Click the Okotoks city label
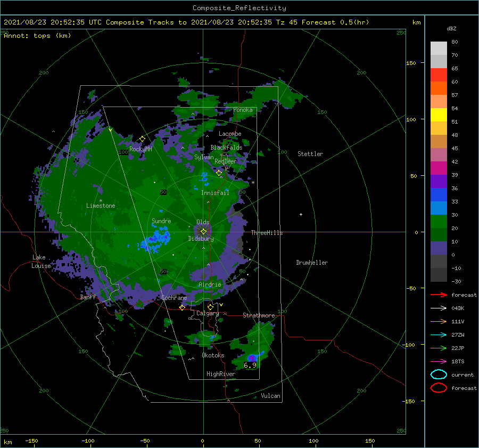The image size is (479, 448). (x=213, y=355)
